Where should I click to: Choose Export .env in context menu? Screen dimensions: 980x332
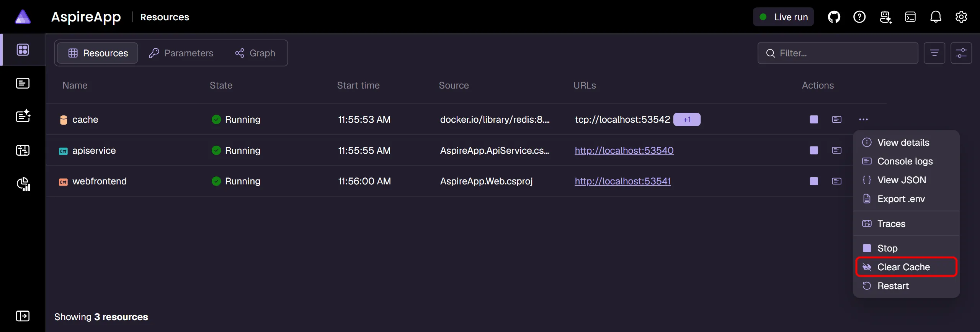(906, 199)
